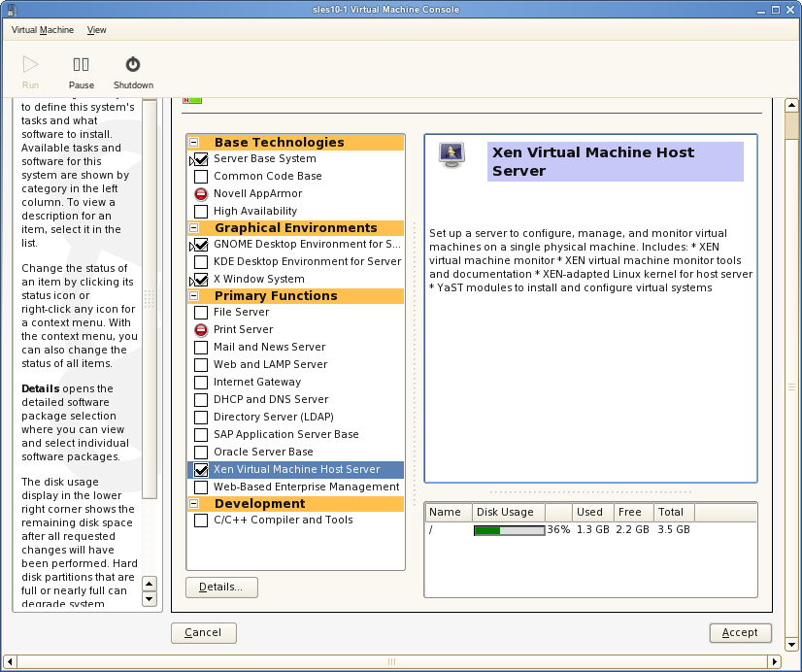Click the console vertical scrollbar up arrow
Screen dimensions: 802x672
coord(791,105)
